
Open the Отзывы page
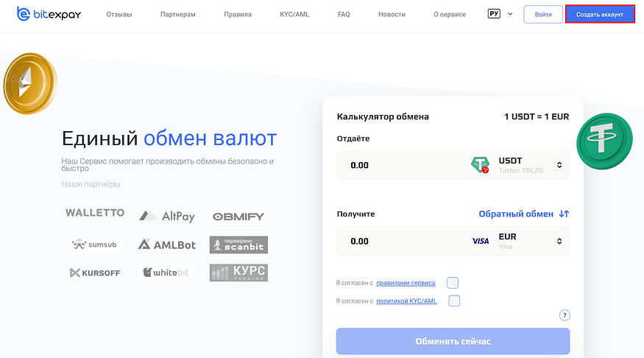[x=119, y=15]
